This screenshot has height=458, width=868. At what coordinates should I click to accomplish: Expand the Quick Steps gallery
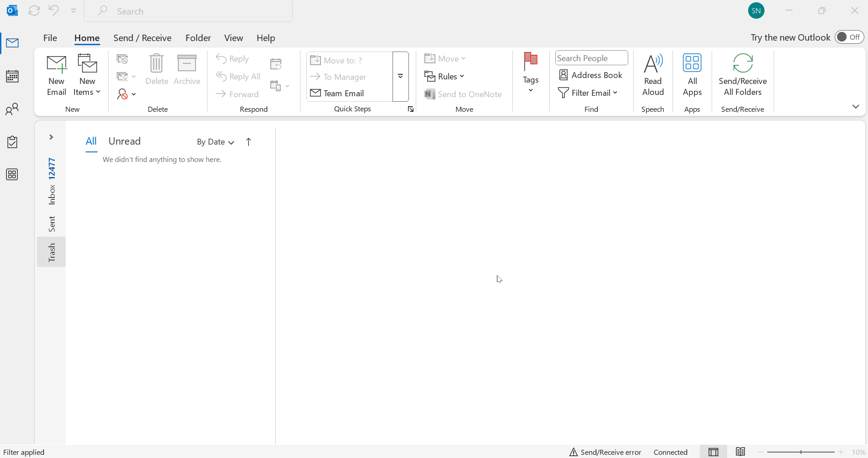[400, 76]
